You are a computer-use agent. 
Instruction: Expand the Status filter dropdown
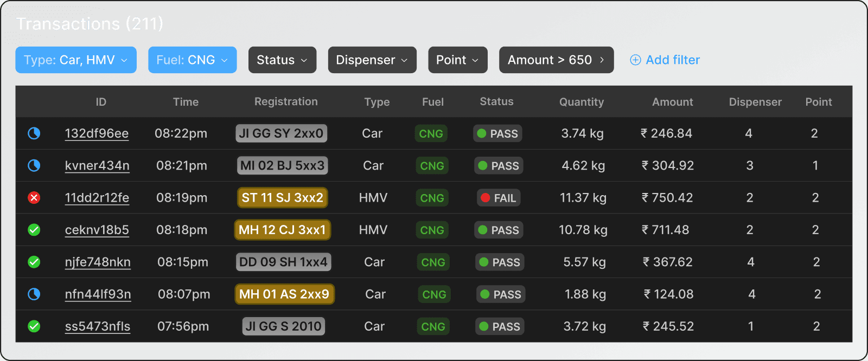(x=282, y=60)
